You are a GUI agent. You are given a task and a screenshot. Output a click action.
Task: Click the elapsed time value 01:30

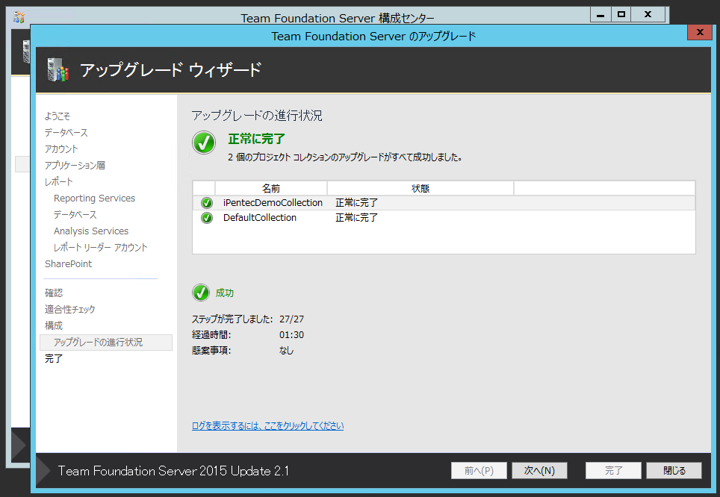(x=292, y=335)
